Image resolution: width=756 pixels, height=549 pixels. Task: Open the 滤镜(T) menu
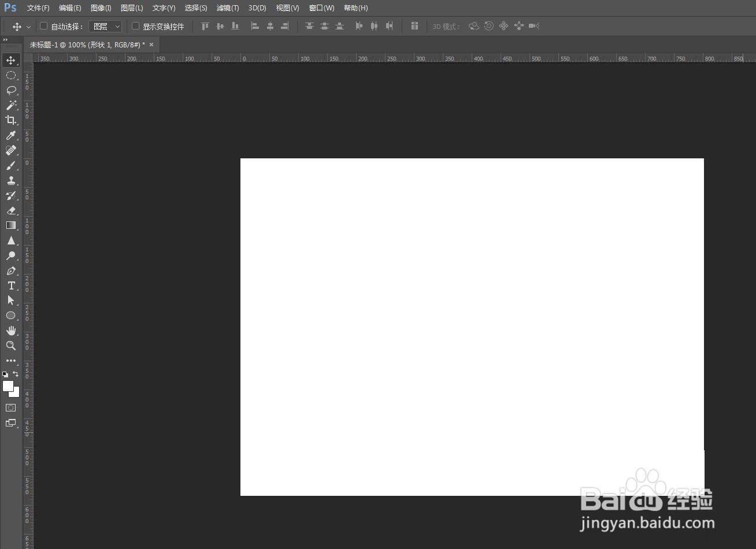228,8
